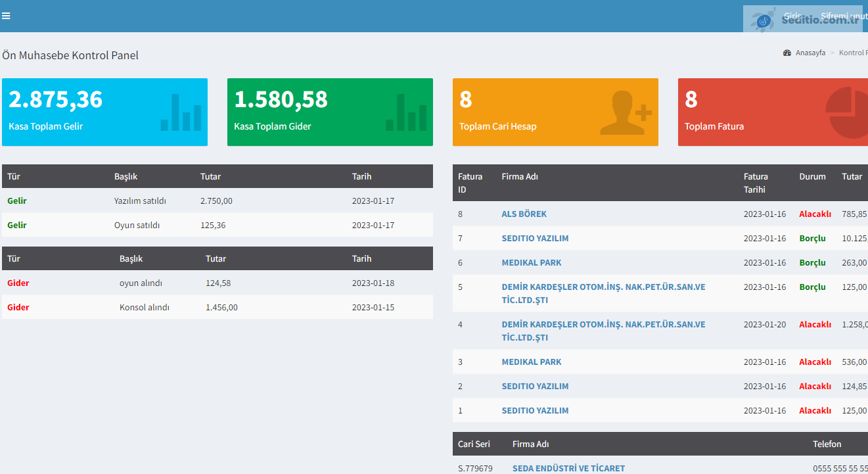Click the 1.456,00 expense amount
The height and width of the screenshot is (474, 868).
coord(221,307)
